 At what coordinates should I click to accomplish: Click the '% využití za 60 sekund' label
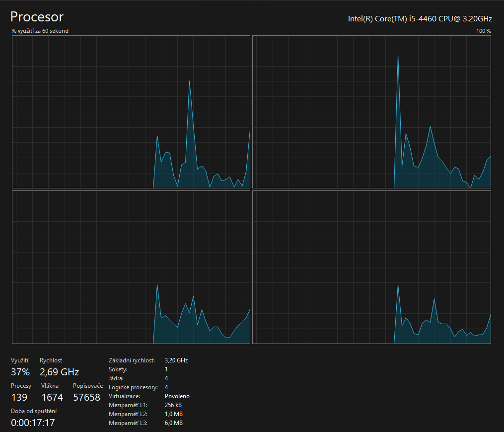coord(40,31)
